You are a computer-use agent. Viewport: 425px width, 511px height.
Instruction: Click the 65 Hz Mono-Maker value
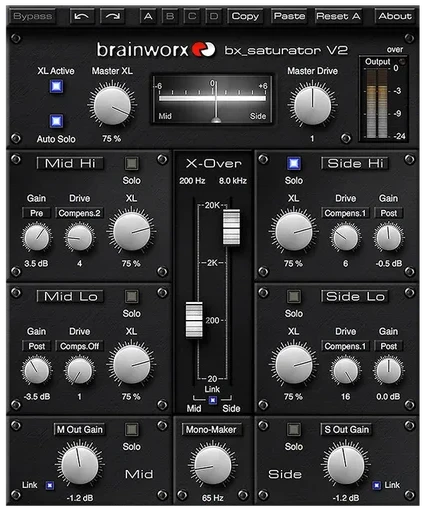tap(212, 498)
